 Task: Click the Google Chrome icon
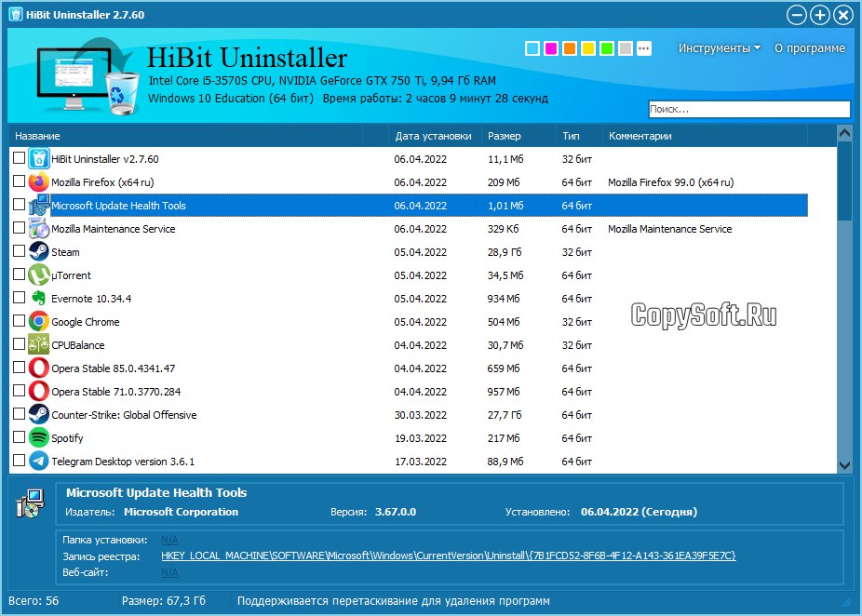coord(39,321)
